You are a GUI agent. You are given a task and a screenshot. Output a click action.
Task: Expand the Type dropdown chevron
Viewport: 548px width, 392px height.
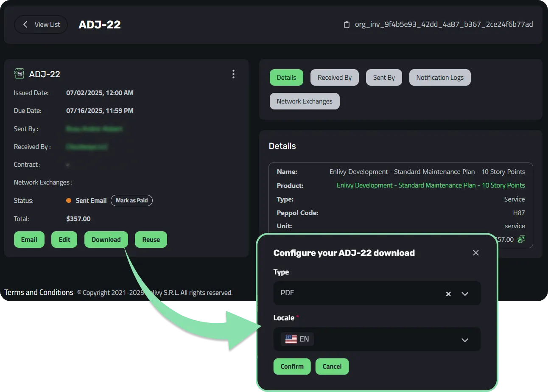465,294
